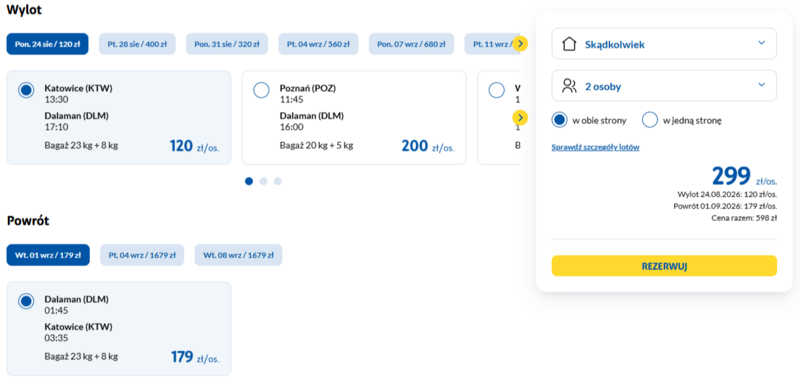Screen dimensions: 800x388
Task: Select return date Wt. 08 wrz / 1679 zł
Action: pos(238,255)
